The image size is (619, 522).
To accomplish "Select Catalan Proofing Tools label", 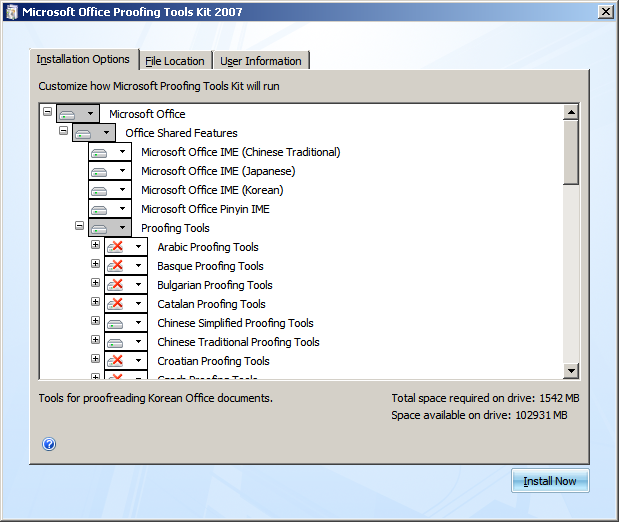I will pyautogui.click(x=211, y=304).
